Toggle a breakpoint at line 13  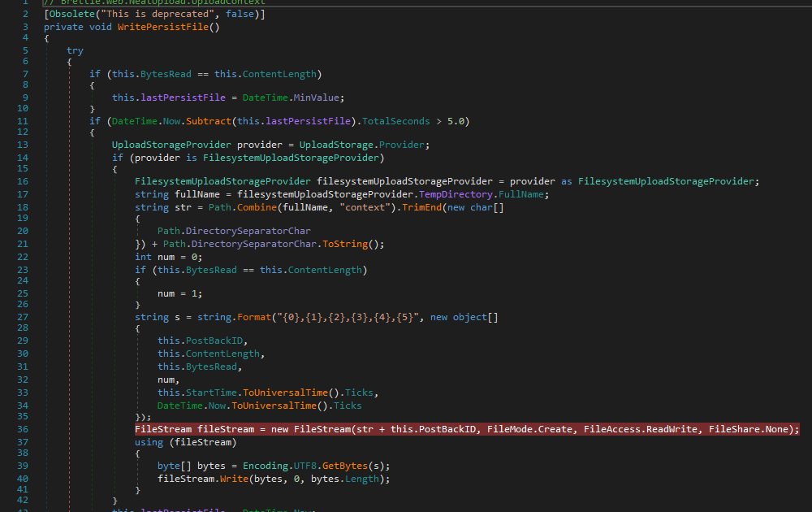coord(8,144)
